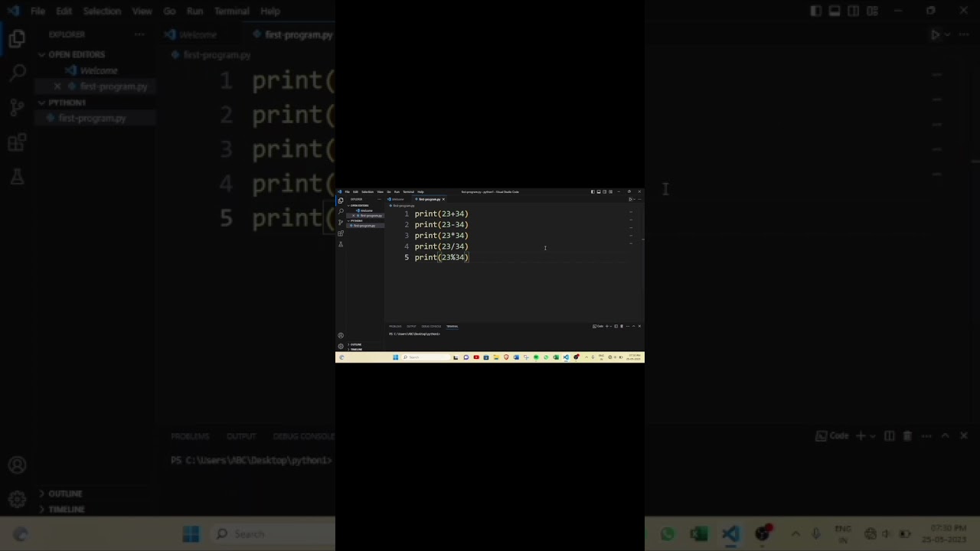Open the run button's dropdown arrow

point(634,199)
